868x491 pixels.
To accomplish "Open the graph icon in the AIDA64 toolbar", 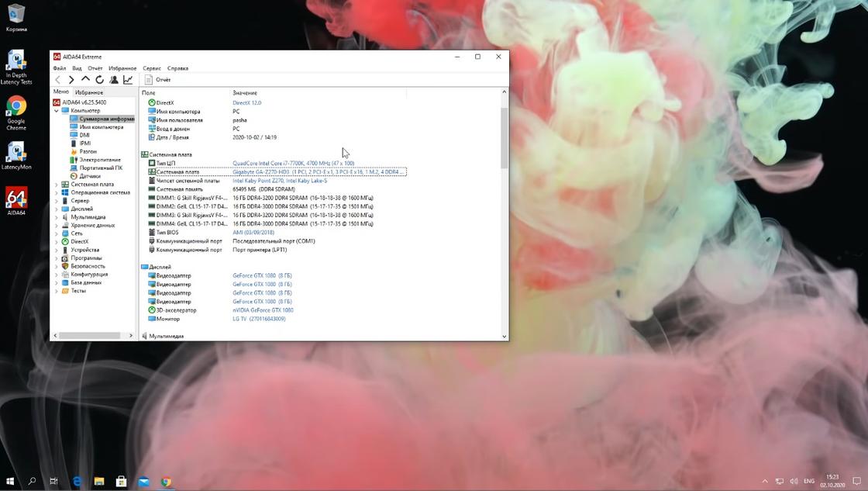I will (128, 80).
